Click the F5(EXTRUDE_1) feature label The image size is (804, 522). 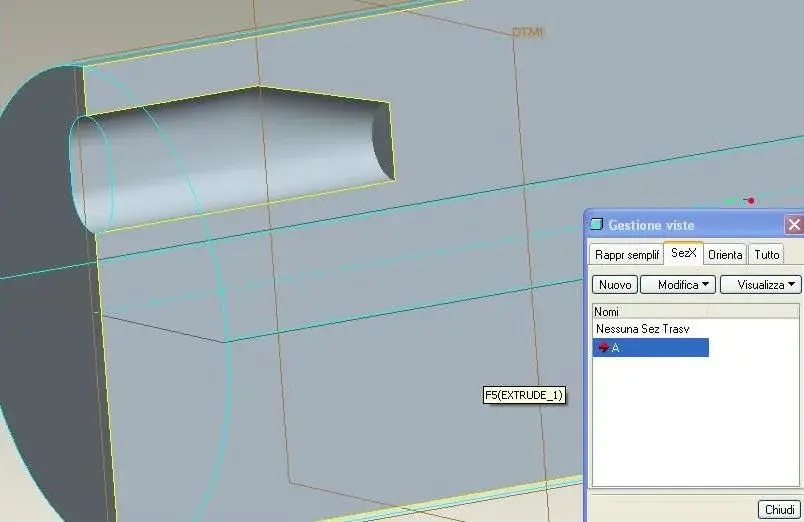coord(524,395)
